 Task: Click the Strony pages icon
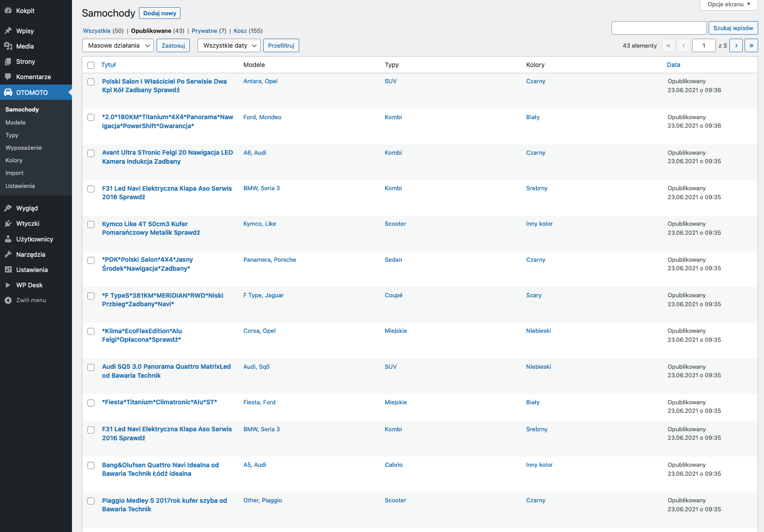pos(8,61)
